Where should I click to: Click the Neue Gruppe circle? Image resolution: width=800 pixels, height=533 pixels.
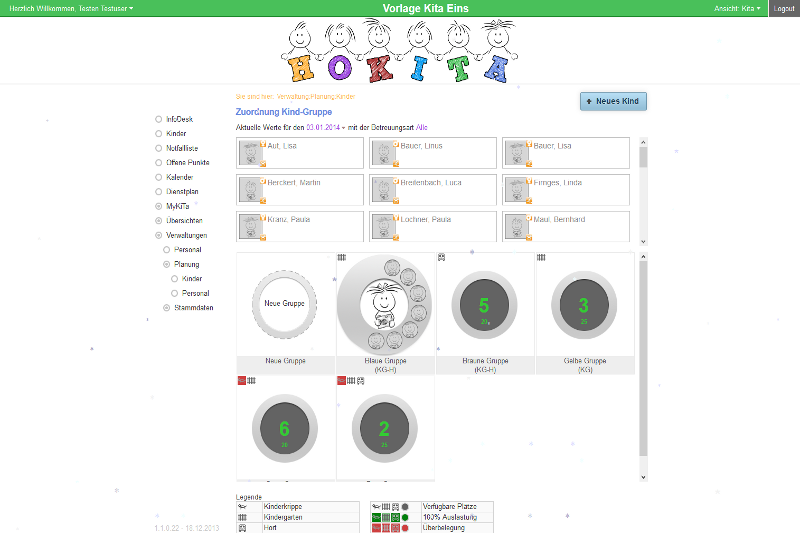285,304
